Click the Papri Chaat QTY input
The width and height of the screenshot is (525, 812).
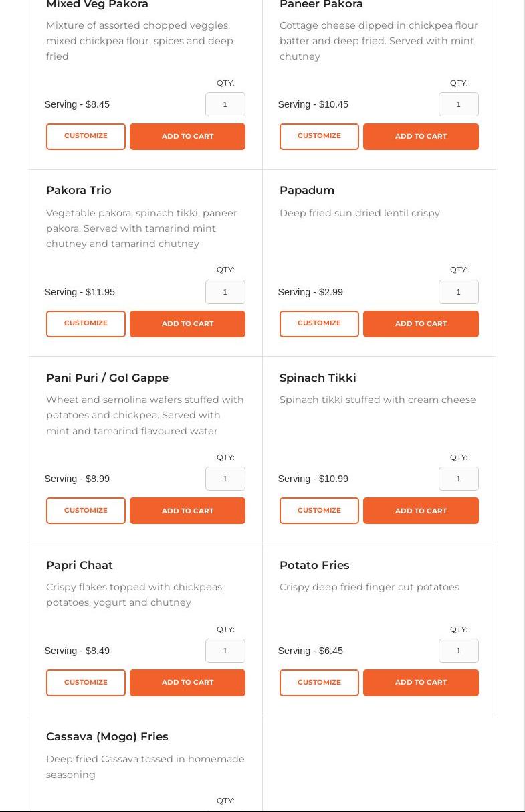(x=225, y=651)
